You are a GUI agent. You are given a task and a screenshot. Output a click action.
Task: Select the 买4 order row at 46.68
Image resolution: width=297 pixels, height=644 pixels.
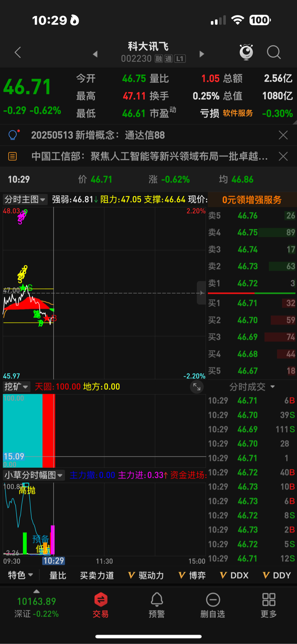coord(252,354)
